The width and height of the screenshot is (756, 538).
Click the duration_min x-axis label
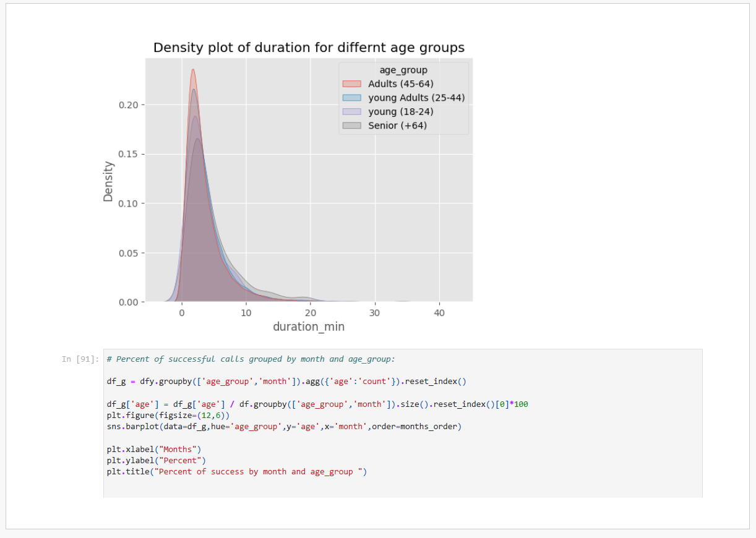[309, 327]
